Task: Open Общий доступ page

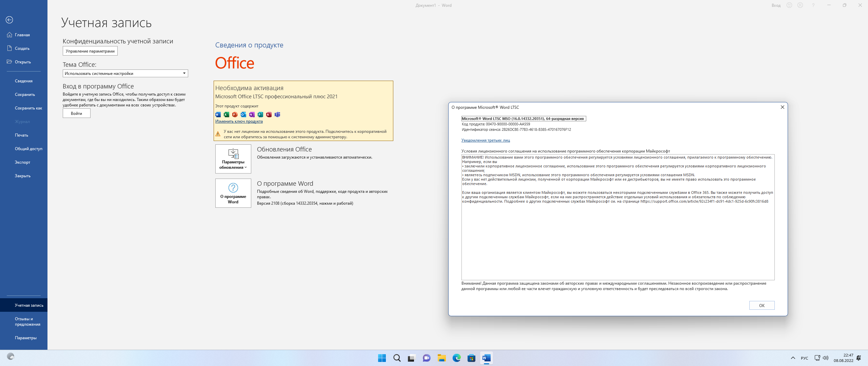Action: tap(24, 149)
